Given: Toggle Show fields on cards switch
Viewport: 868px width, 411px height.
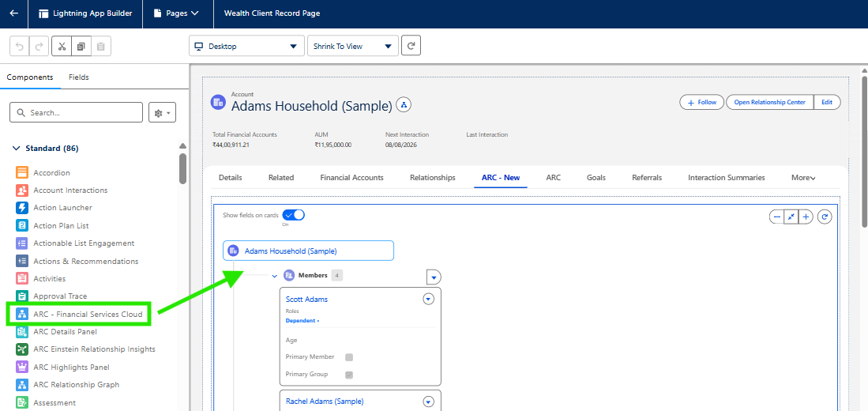Looking at the screenshot, I should pos(293,215).
